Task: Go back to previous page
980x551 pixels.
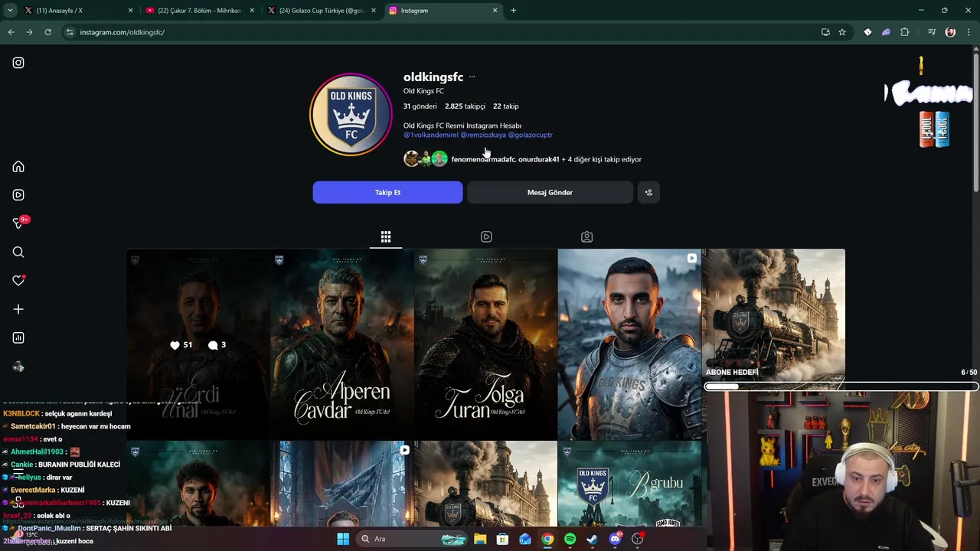Action: (x=11, y=32)
